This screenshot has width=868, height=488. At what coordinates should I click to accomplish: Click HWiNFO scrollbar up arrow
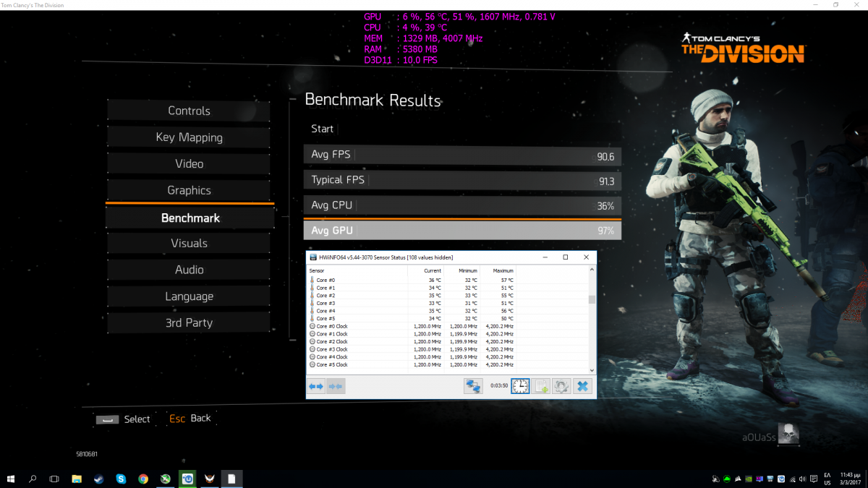[x=592, y=270]
